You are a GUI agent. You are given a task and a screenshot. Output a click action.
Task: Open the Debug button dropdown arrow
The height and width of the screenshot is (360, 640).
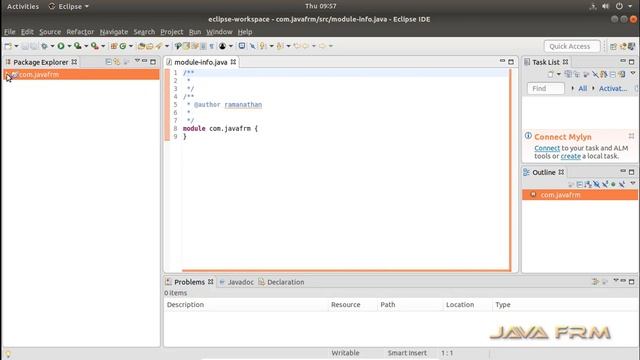click(52, 46)
